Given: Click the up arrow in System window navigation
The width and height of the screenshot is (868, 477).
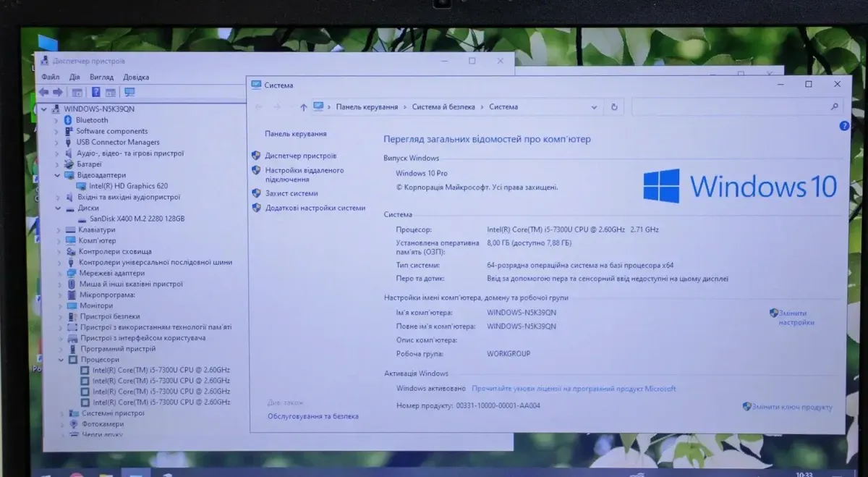Looking at the screenshot, I should point(303,107).
